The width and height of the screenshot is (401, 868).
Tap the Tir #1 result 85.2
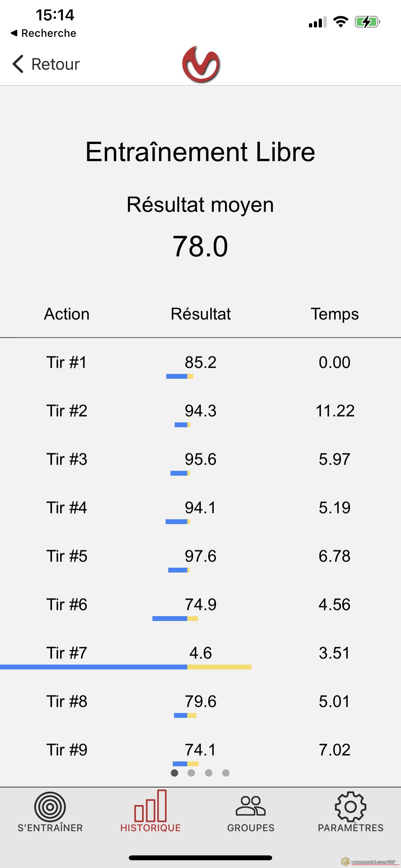point(200,362)
